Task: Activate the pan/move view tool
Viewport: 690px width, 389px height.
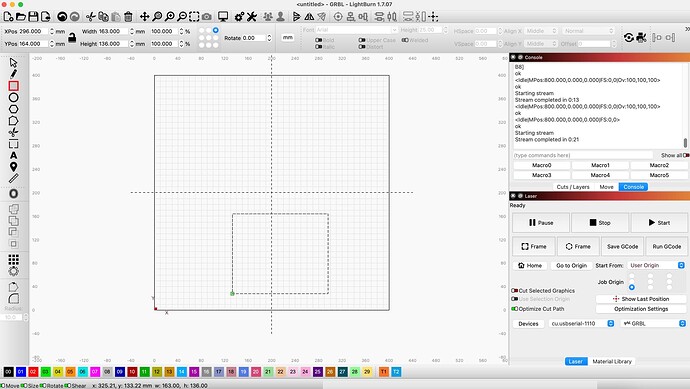Action: pyautogui.click(x=144, y=17)
